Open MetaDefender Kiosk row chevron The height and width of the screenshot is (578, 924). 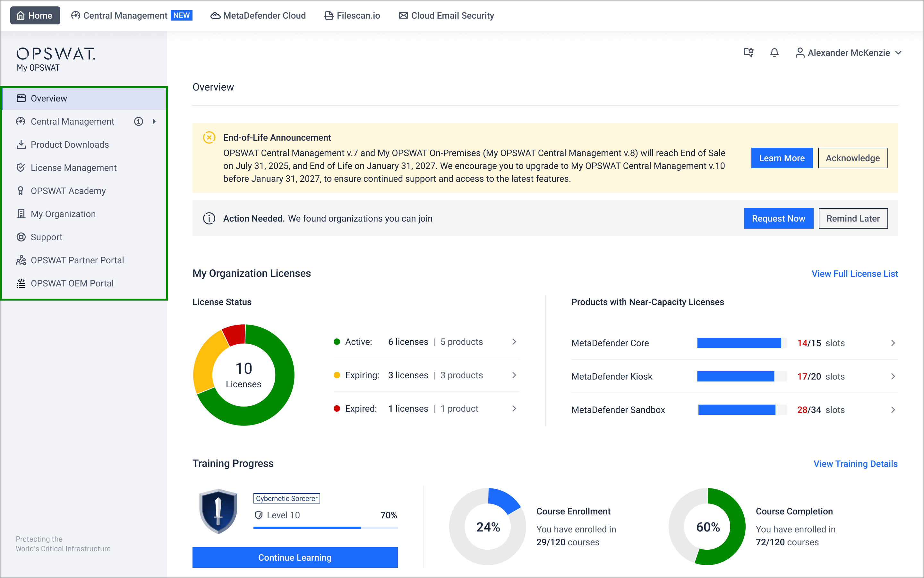[893, 376]
